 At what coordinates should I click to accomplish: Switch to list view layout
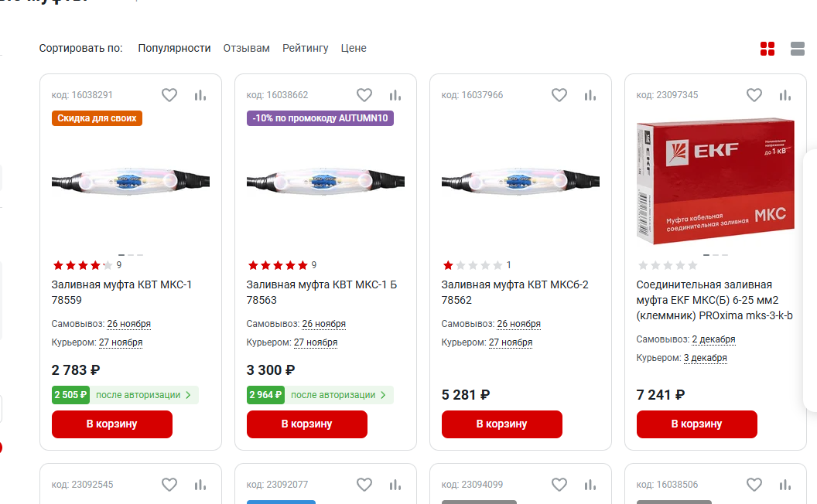point(798,49)
